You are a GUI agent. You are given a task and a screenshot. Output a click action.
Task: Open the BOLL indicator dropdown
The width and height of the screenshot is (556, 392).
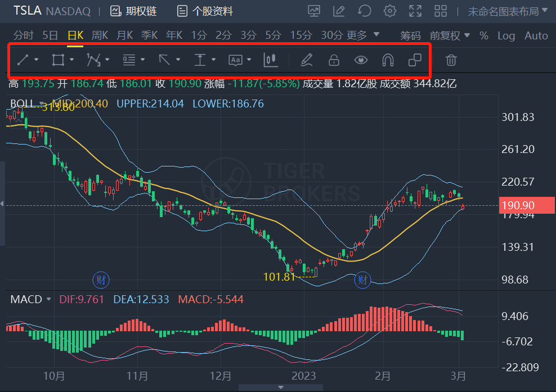tap(42, 103)
